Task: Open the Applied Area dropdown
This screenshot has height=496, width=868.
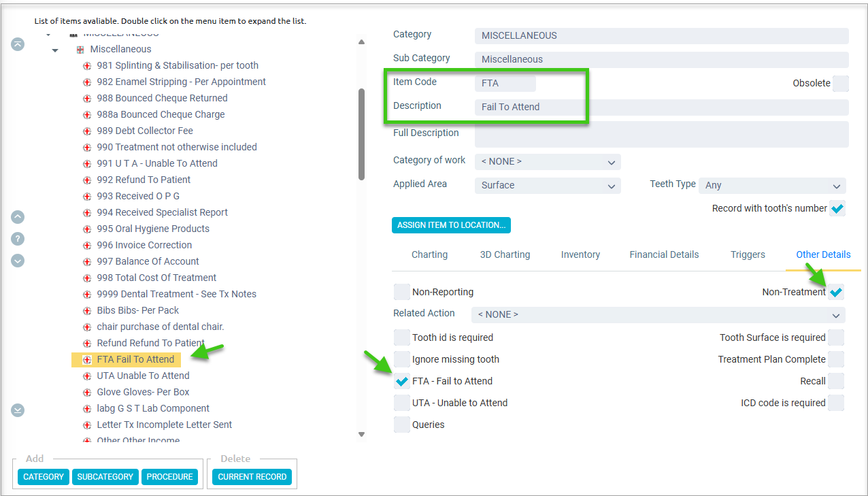Action: (x=548, y=186)
